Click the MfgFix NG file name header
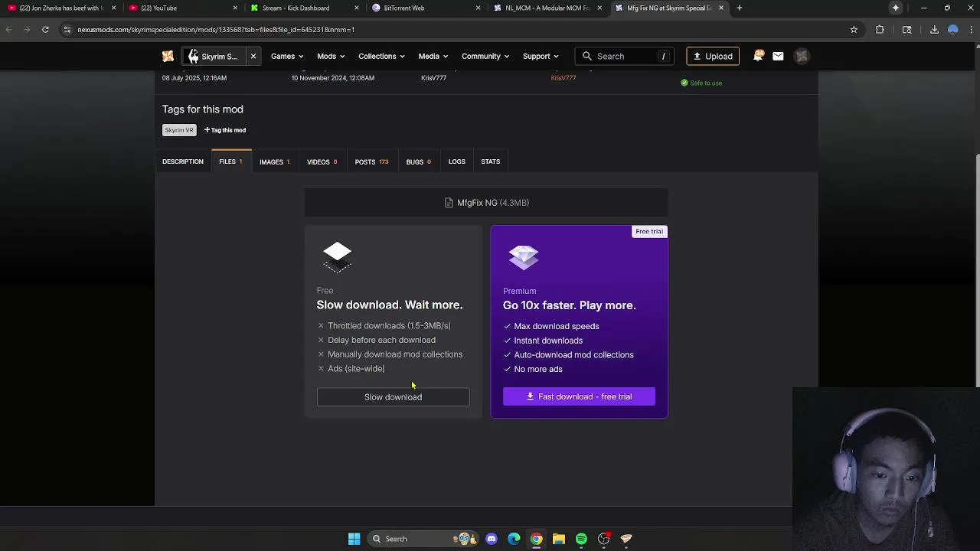Screen dimensions: 980x551 point(486,203)
